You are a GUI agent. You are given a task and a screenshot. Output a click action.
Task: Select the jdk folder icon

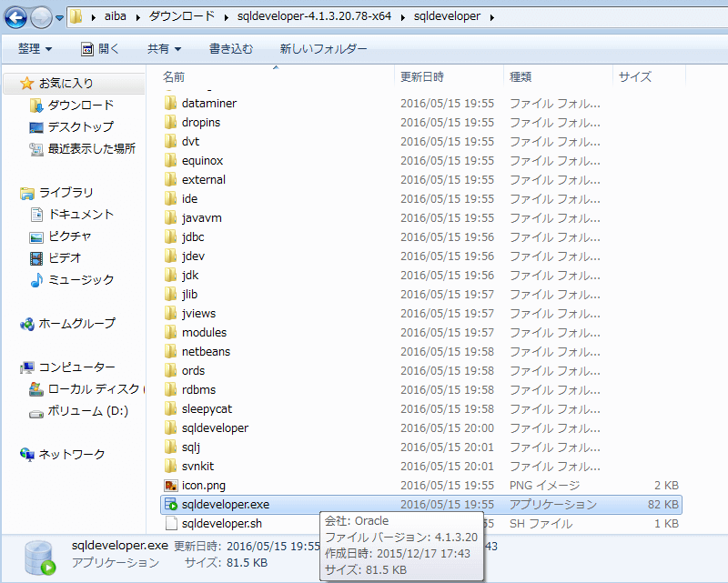pyautogui.click(x=171, y=275)
